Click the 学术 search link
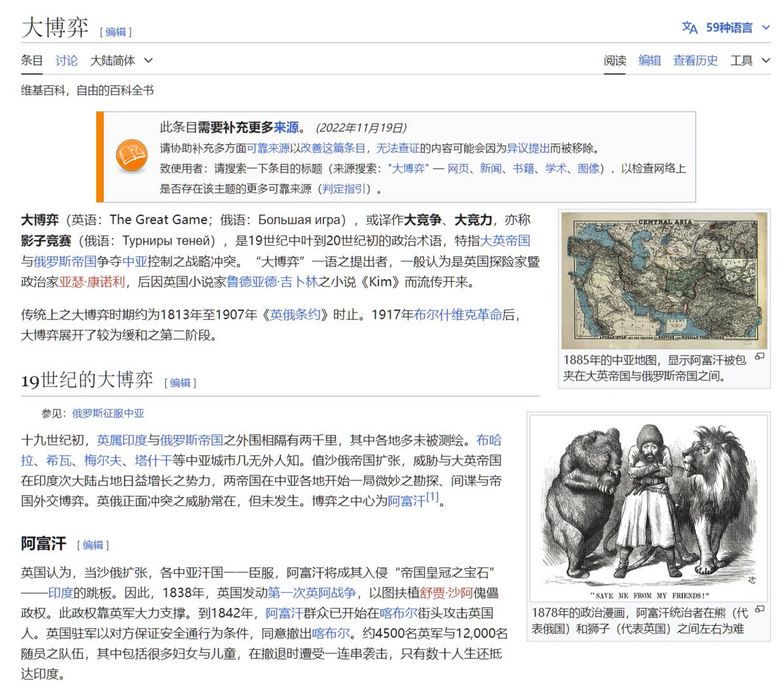 (x=556, y=169)
